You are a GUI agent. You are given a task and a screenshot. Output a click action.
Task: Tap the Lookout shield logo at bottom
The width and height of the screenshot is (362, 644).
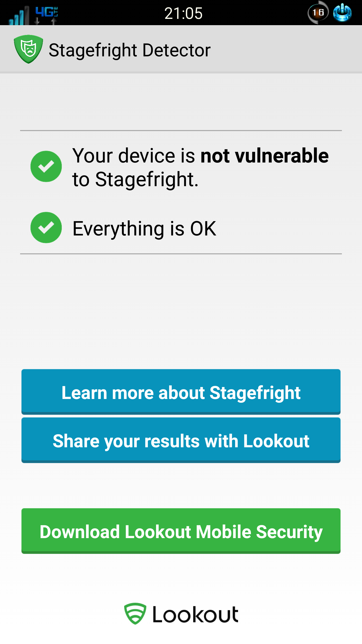click(135, 614)
